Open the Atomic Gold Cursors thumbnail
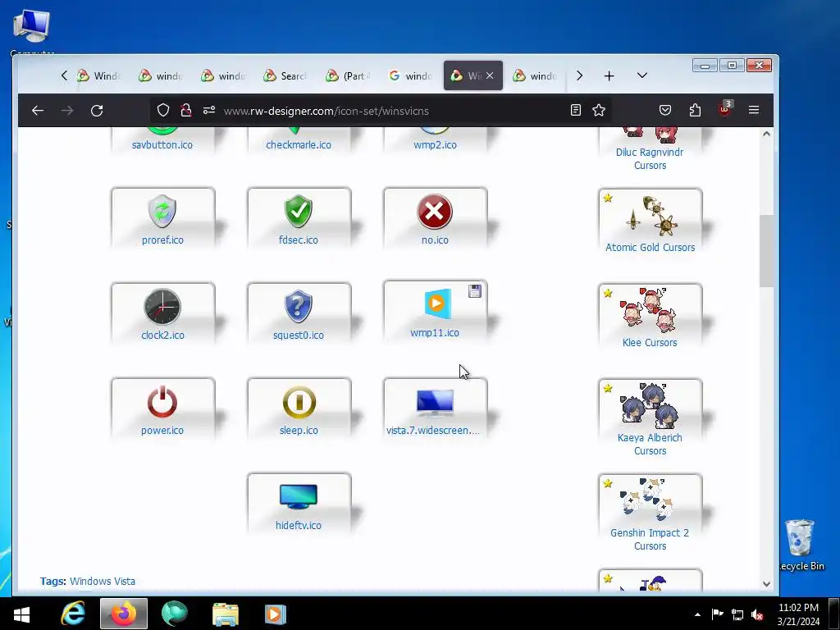840x630 pixels. coord(650,217)
